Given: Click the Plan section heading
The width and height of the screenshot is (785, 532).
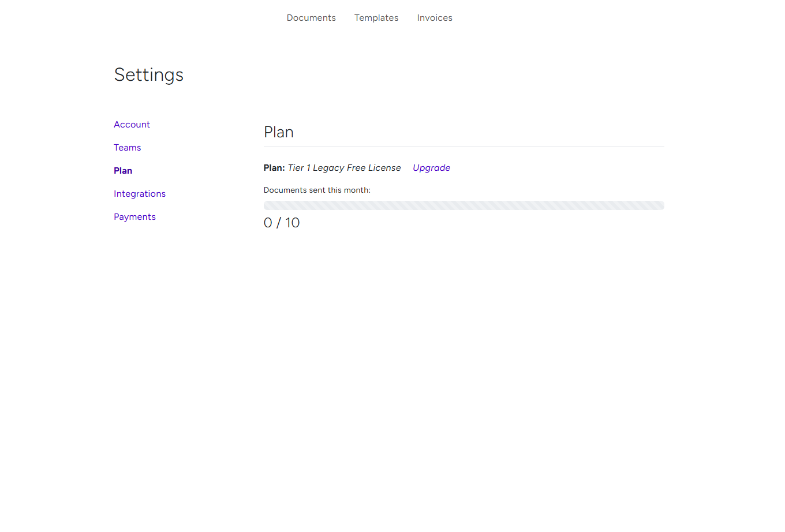Looking at the screenshot, I should click(278, 132).
